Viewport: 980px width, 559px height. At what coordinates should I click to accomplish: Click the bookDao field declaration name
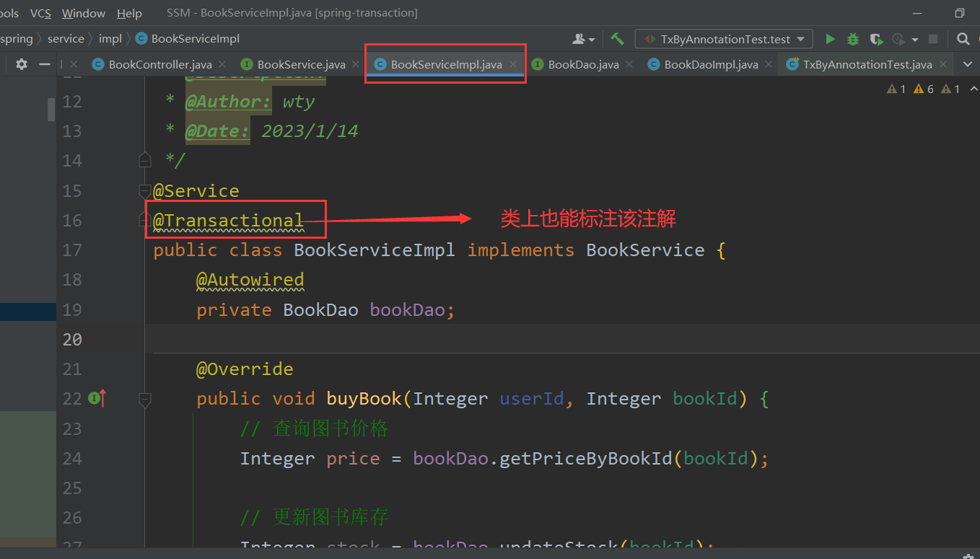[407, 309]
